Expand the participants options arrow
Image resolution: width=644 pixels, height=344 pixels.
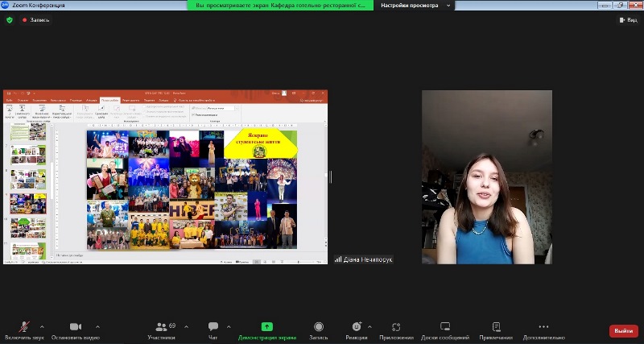click(187, 326)
